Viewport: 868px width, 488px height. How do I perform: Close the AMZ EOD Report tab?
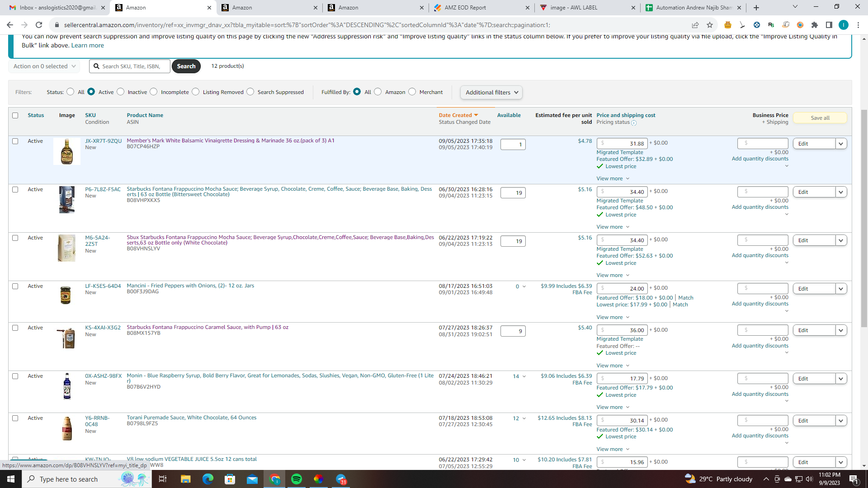click(x=528, y=8)
